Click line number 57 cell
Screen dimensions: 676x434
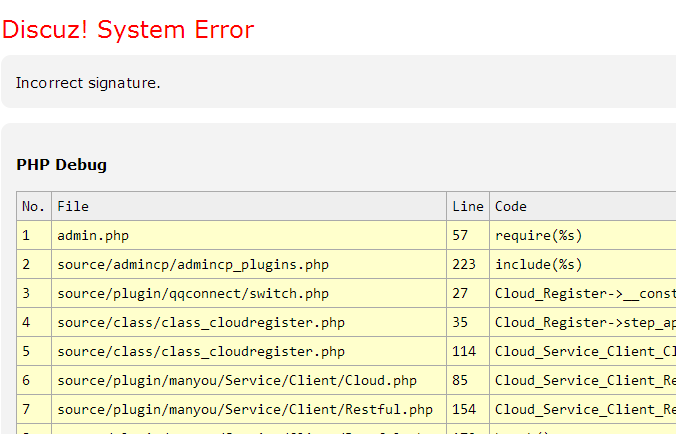pos(468,235)
